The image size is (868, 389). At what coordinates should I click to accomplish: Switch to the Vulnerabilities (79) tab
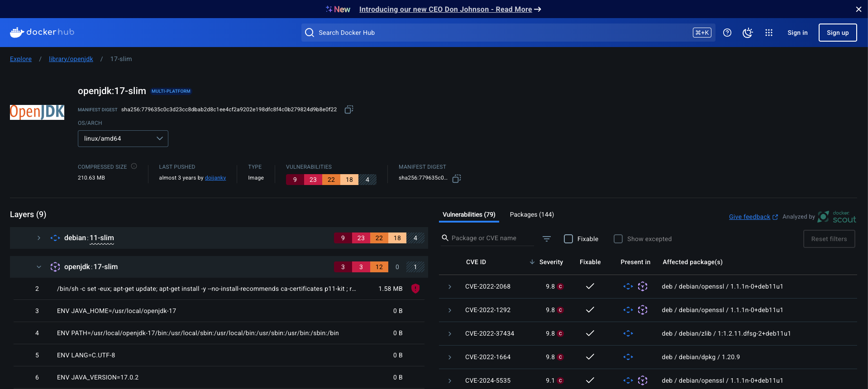coord(469,214)
